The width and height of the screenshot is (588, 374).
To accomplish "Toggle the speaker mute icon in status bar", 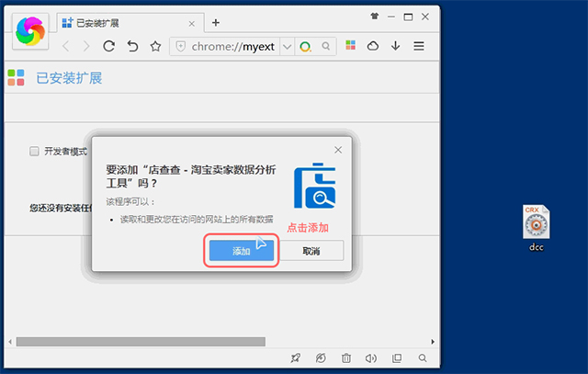I will click(x=371, y=358).
